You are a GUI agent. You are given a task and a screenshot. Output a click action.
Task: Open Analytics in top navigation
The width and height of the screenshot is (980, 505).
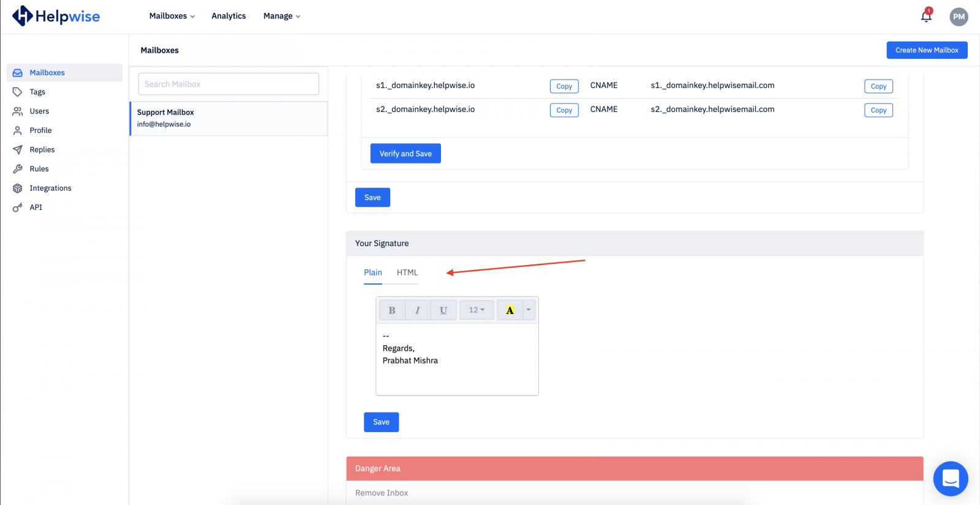coord(228,16)
